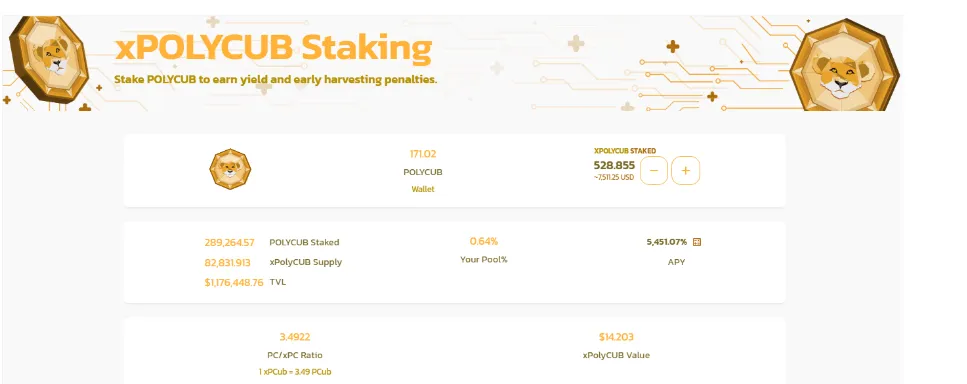Click the XPOLYCUB STAKED label

click(625, 150)
